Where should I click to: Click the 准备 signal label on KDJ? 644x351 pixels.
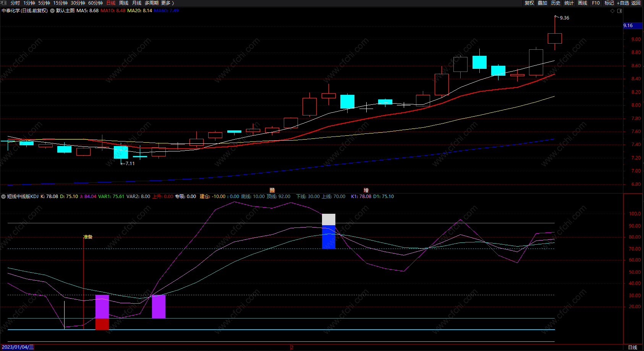88,237
